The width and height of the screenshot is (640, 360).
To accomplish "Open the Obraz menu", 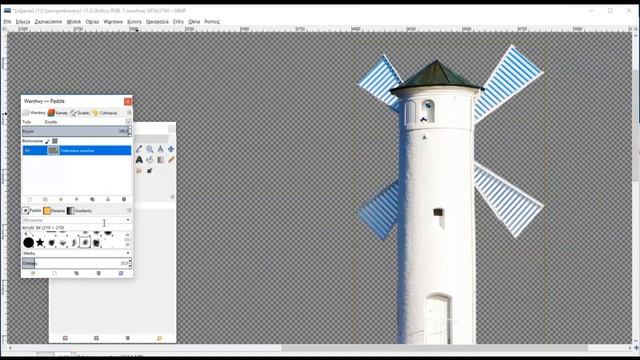I will (92, 22).
